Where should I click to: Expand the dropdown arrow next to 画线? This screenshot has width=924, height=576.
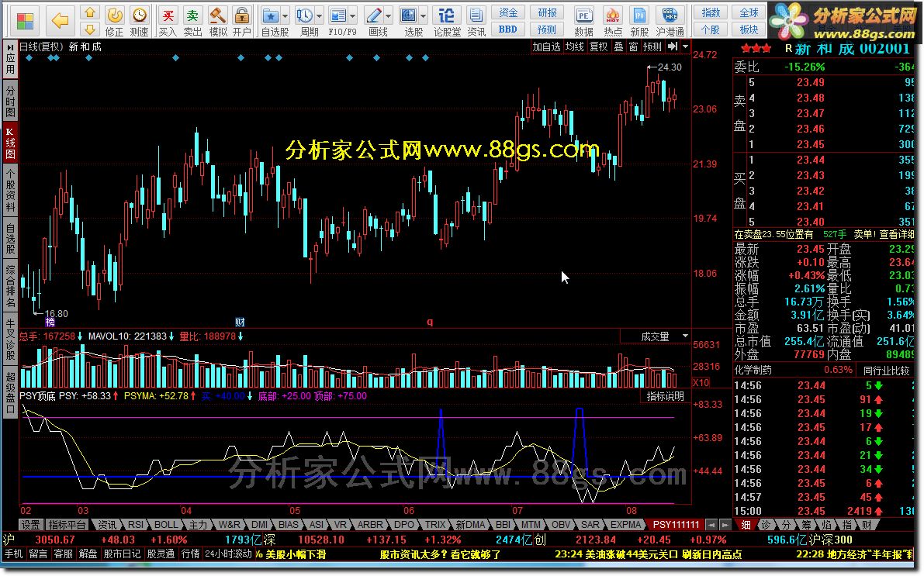[x=389, y=16]
